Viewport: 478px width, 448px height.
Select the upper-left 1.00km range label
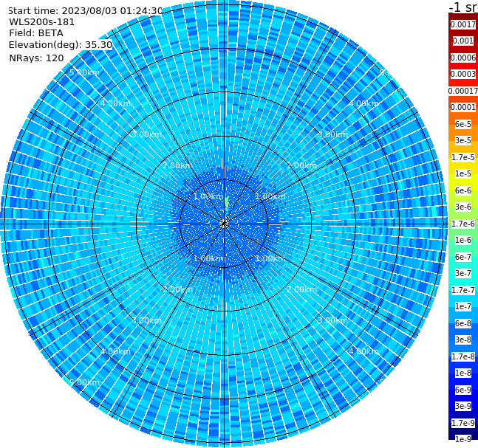[x=208, y=196]
